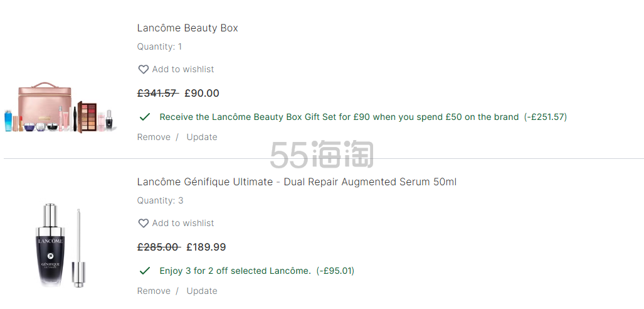This screenshot has width=644, height=309.
Task: Update the Génifique Ultimate serum item
Action: pyautogui.click(x=202, y=291)
